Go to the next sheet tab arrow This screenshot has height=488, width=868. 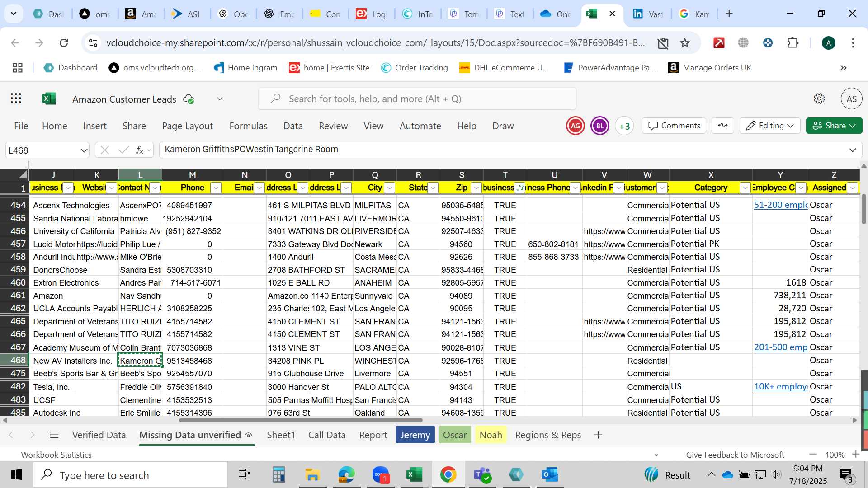[x=32, y=435]
